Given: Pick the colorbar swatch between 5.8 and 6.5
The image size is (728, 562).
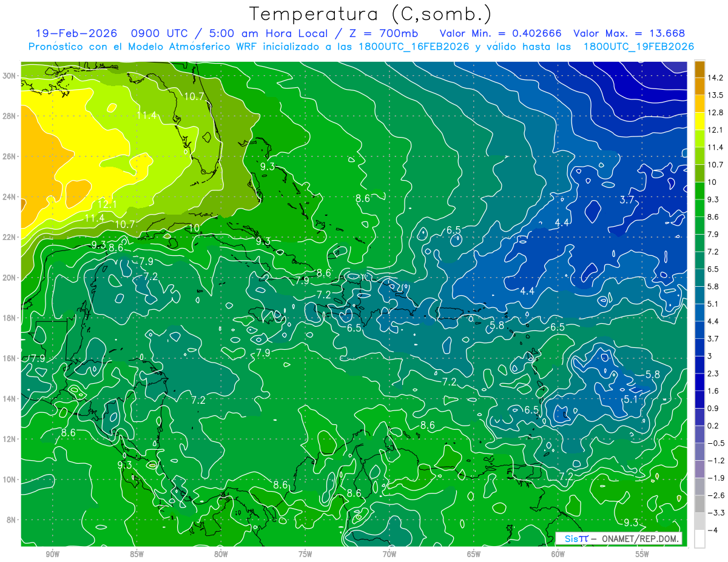Looking at the screenshot, I should point(699,278).
